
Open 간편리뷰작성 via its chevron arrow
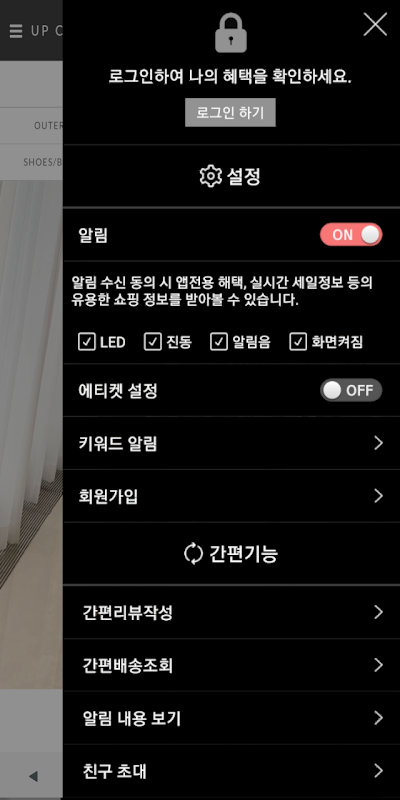378,612
